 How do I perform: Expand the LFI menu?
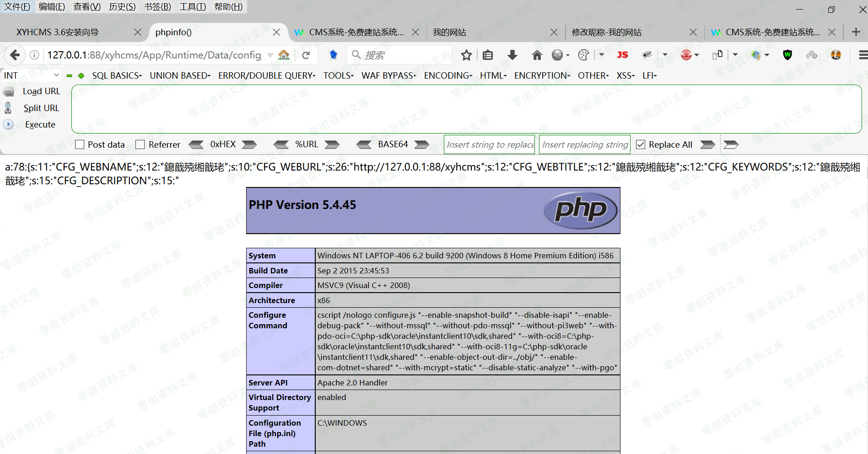click(x=649, y=76)
